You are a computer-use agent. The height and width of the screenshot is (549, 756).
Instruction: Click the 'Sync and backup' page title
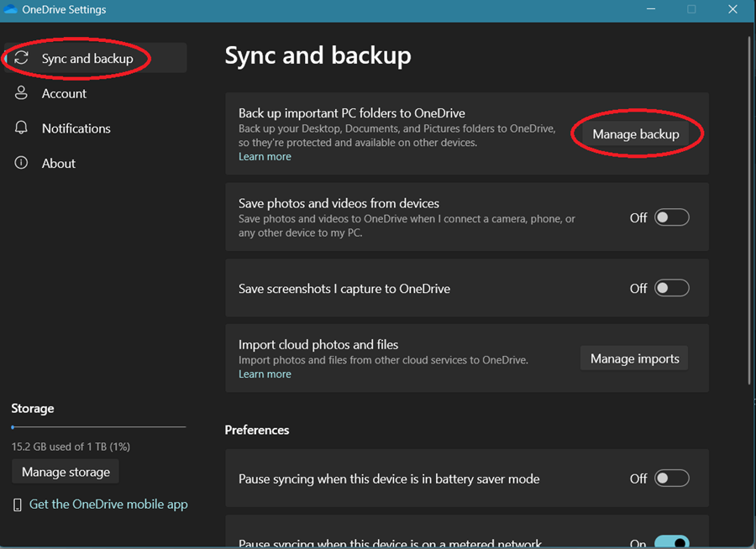[x=318, y=55]
